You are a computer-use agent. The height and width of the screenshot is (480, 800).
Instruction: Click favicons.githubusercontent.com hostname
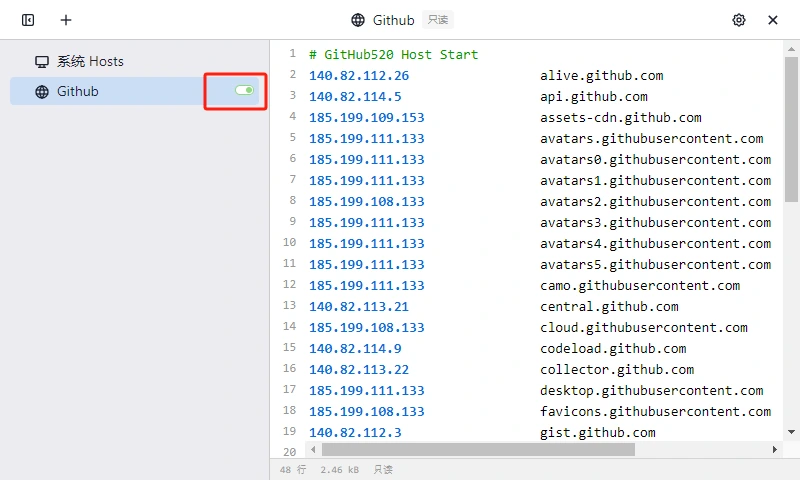coord(656,411)
